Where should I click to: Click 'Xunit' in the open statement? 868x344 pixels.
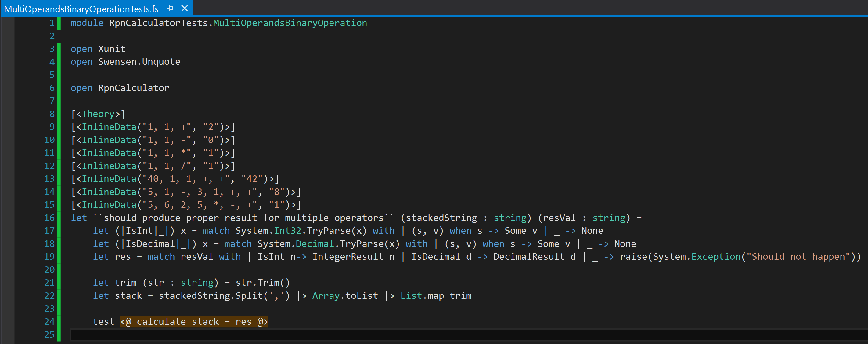(112, 49)
